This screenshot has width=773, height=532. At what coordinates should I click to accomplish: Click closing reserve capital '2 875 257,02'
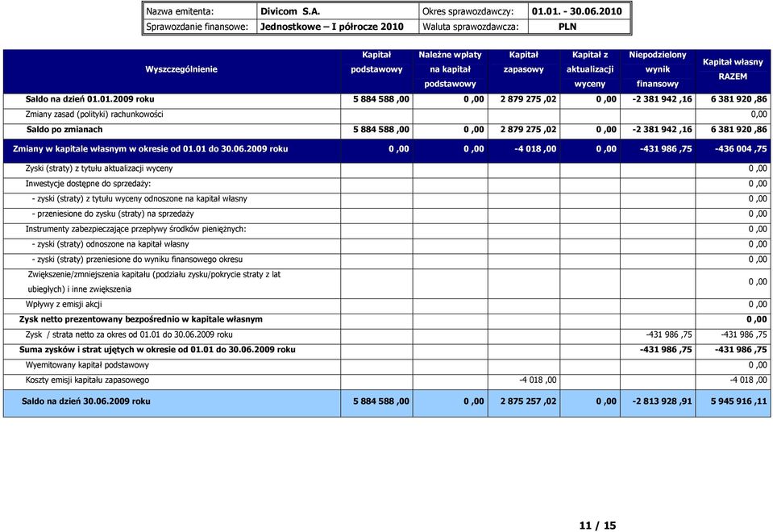[528, 401]
